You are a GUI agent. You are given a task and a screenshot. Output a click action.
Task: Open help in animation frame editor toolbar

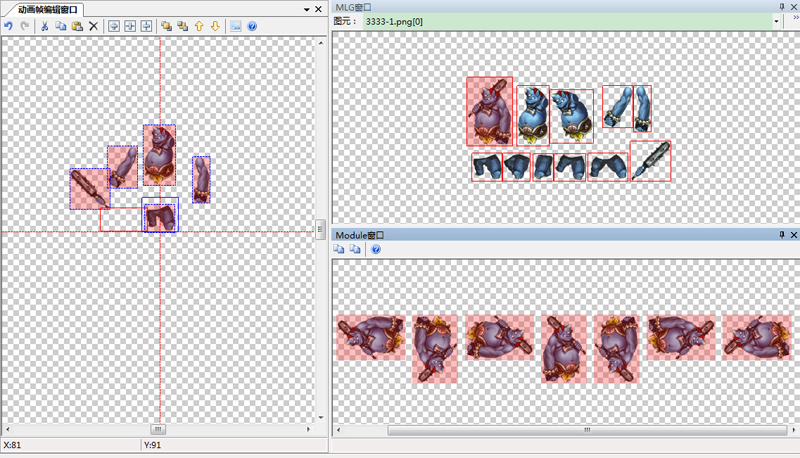tap(252, 26)
